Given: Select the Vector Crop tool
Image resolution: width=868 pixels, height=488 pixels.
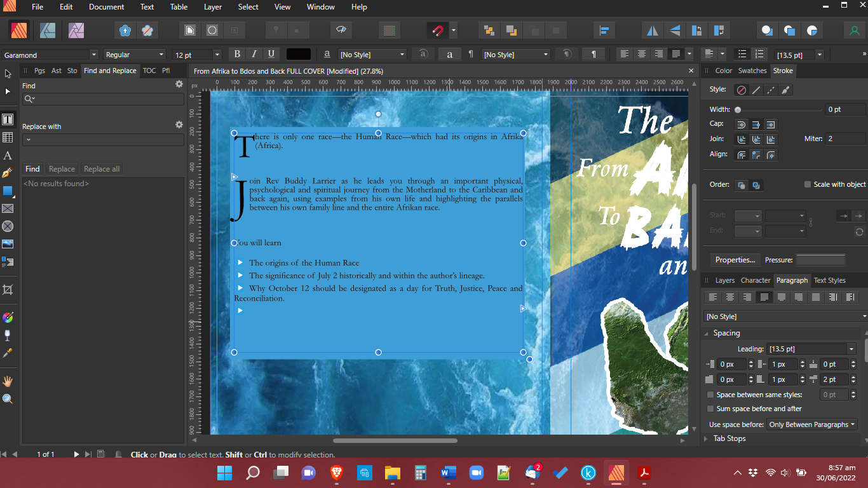Looking at the screenshot, I should click(x=8, y=289).
